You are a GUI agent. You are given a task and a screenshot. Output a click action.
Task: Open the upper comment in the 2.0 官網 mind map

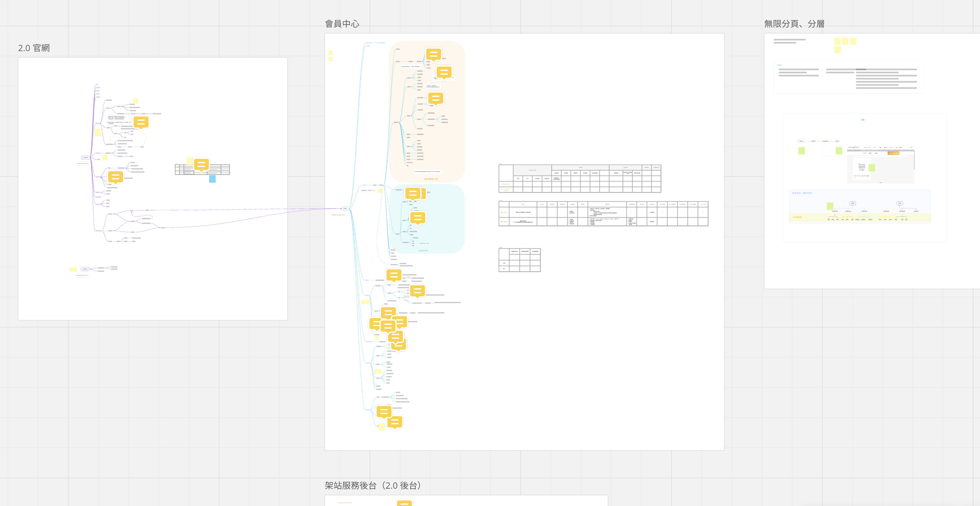point(141,122)
